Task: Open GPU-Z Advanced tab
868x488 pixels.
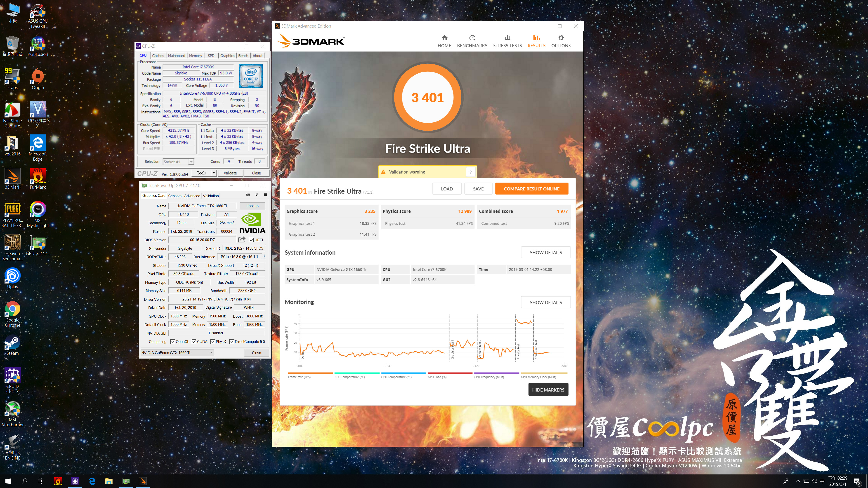Action: [x=192, y=196]
